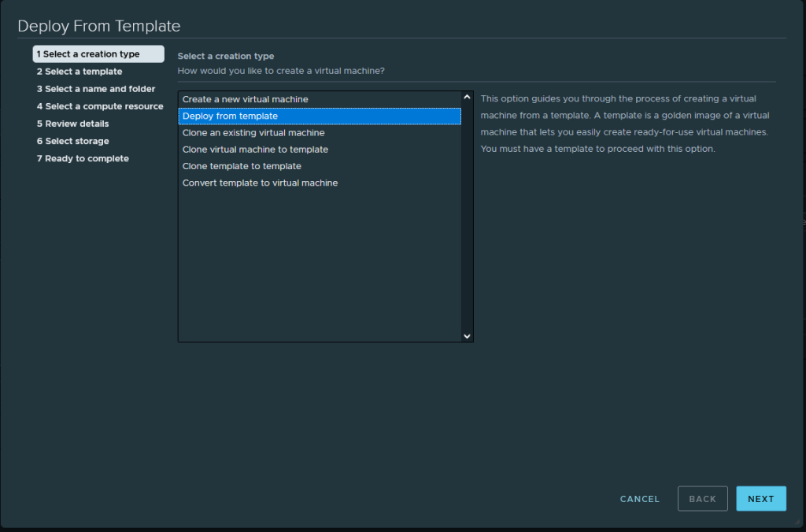806x532 pixels.
Task: Click empty area inside creation type listbox
Action: point(315,268)
